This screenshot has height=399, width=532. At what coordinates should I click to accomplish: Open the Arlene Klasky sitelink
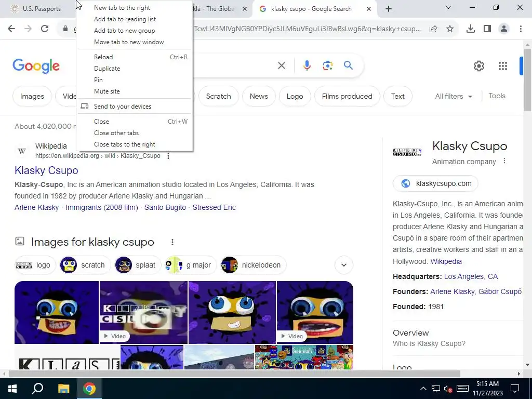click(37, 207)
